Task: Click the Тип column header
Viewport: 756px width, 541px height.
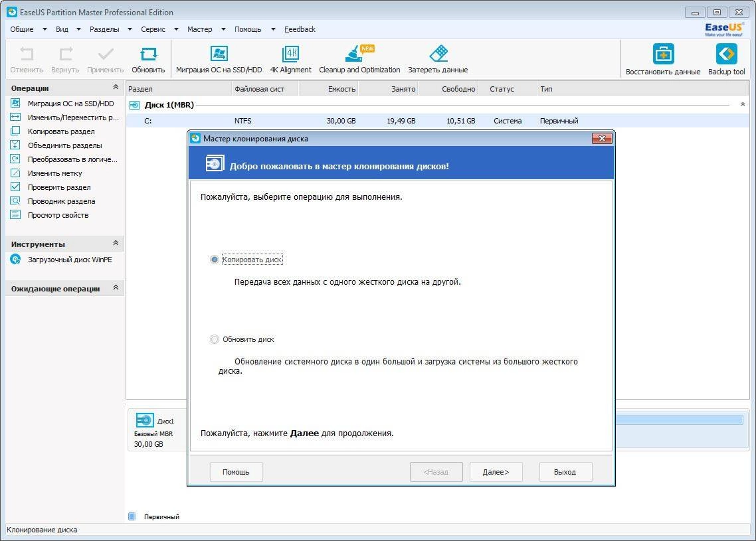Action: point(643,89)
